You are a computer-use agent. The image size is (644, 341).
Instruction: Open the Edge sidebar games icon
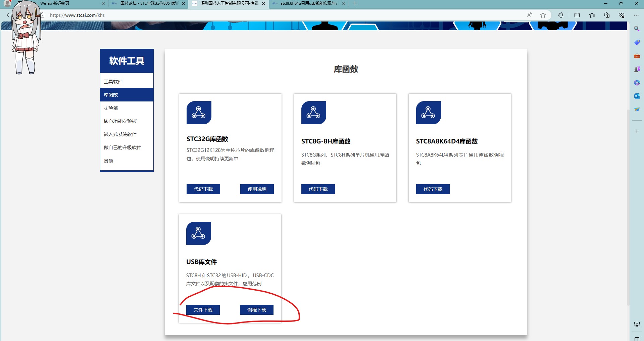click(x=637, y=69)
